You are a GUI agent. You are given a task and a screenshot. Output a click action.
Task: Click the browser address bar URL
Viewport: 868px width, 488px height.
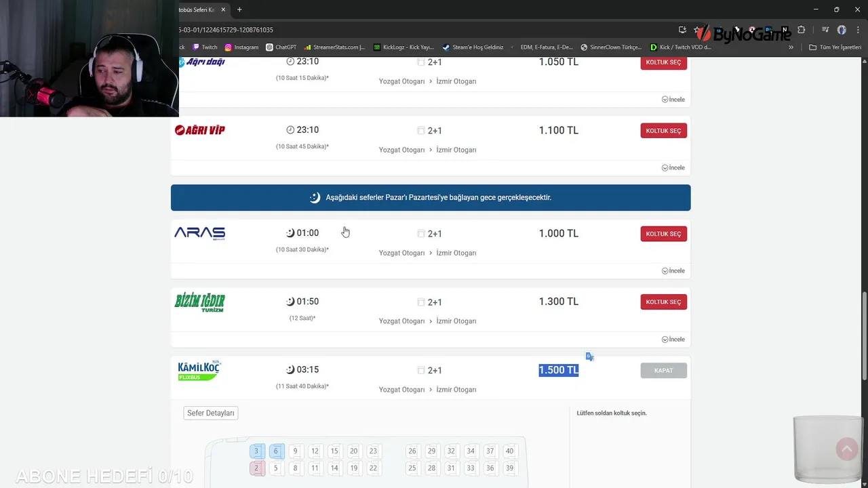click(x=226, y=30)
